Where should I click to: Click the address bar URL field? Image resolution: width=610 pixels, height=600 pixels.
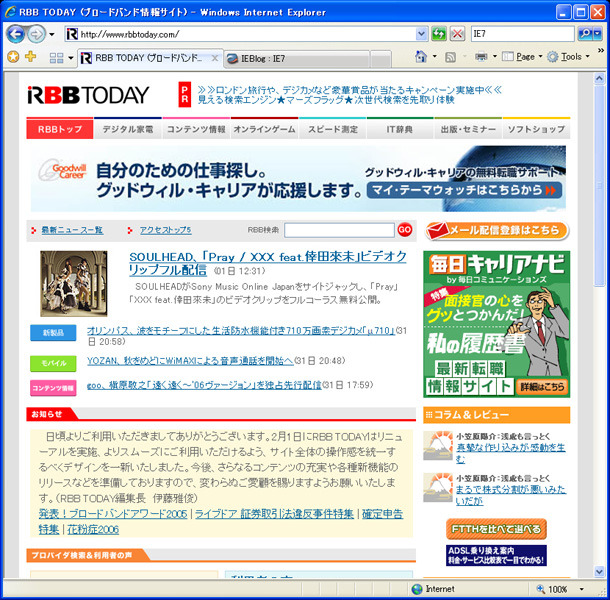[x=241, y=34]
